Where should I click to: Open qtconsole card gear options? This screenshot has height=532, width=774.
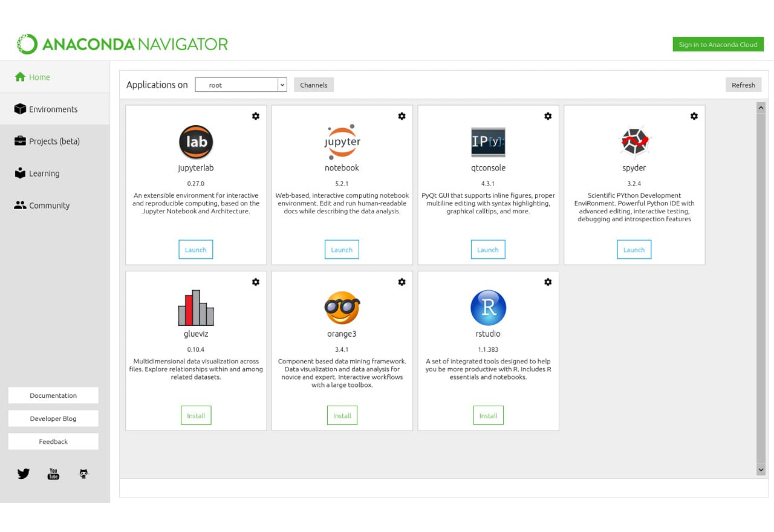pos(548,116)
